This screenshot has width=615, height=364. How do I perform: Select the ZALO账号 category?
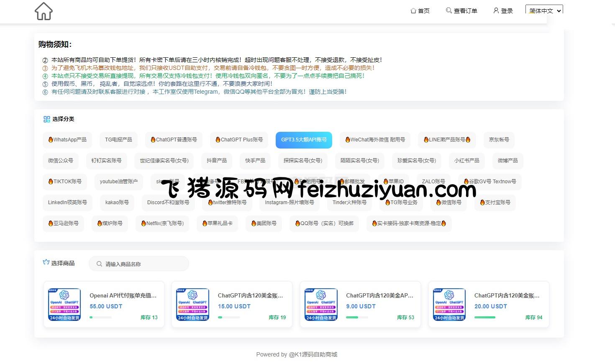click(433, 182)
